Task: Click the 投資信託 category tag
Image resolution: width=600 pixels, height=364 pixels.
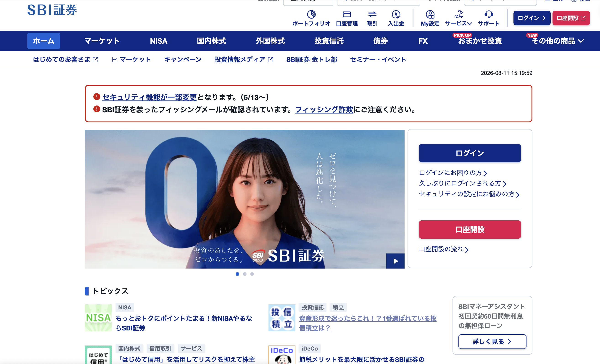Action: [313, 307]
